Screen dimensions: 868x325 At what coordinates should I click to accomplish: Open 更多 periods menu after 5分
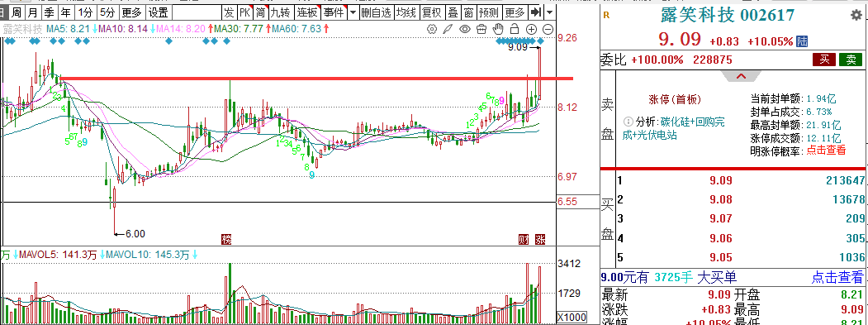(x=132, y=12)
